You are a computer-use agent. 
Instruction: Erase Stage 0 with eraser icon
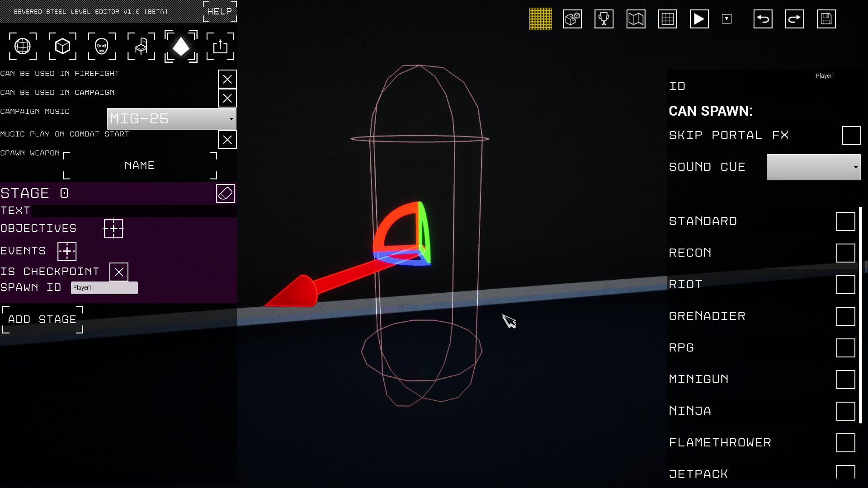(x=225, y=193)
